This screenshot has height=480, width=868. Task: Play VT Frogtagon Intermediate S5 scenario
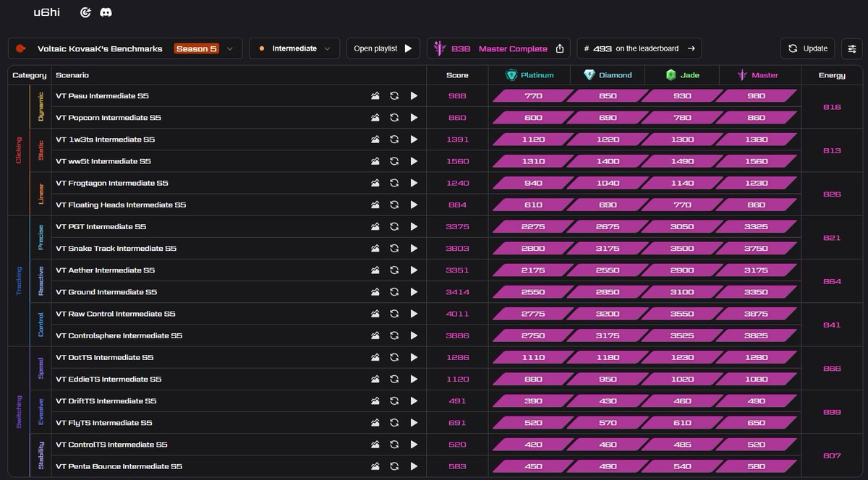pyautogui.click(x=414, y=183)
